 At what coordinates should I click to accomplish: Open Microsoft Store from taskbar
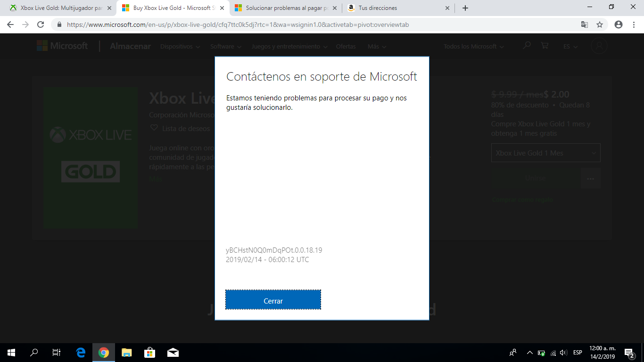[x=150, y=353]
